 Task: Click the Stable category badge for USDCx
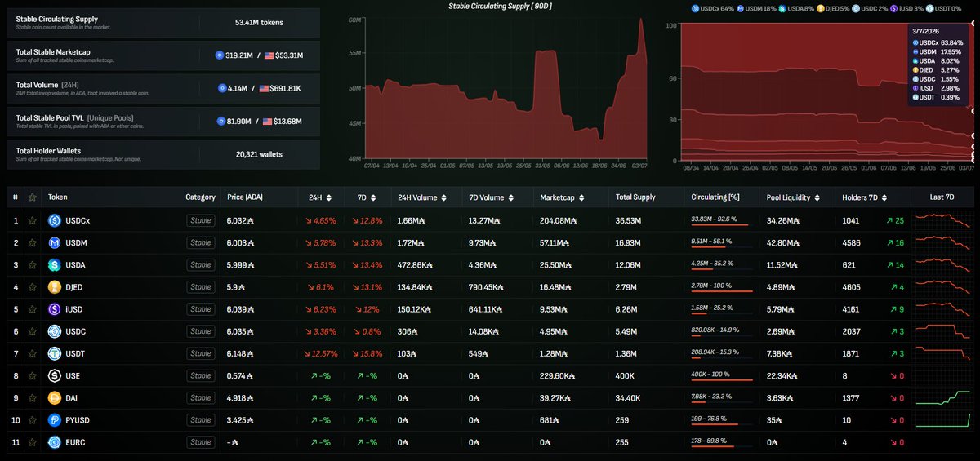(x=201, y=220)
